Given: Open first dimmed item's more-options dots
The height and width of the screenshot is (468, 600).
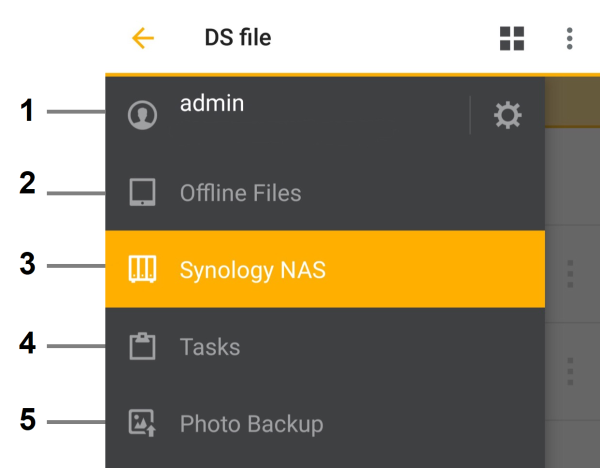Looking at the screenshot, I should pos(570,274).
